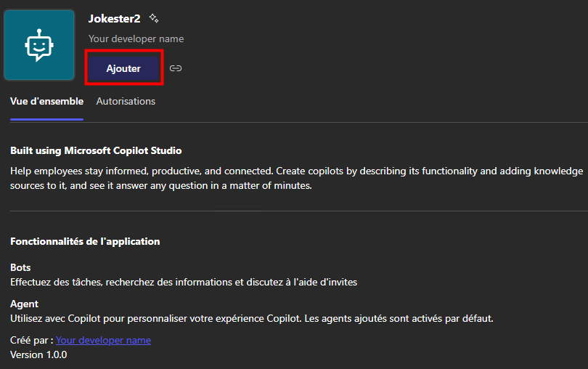Click the sparkle icon beside Jokester2
588x369 pixels.
(x=154, y=18)
